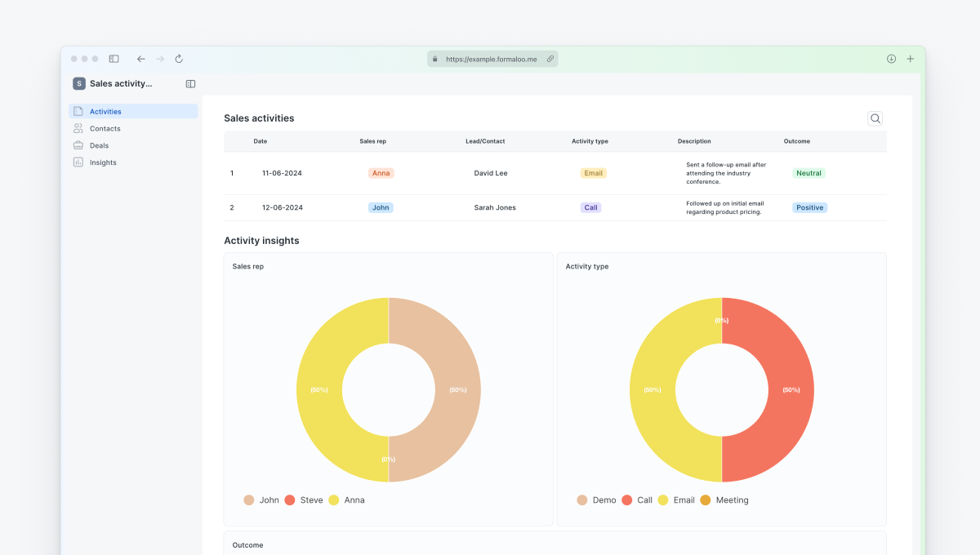Copy the link using the address bar link icon

coord(550,59)
